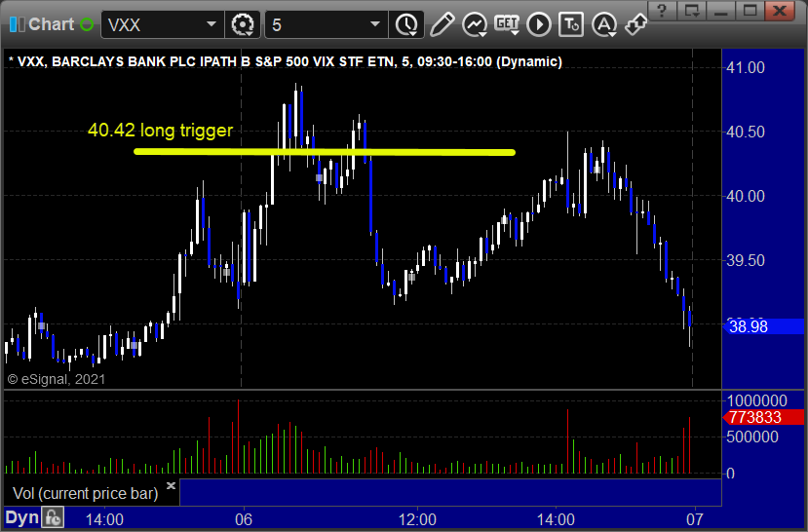808x532 pixels.
Task: Expand the interval dropdown showing 5
Action: [x=374, y=24]
